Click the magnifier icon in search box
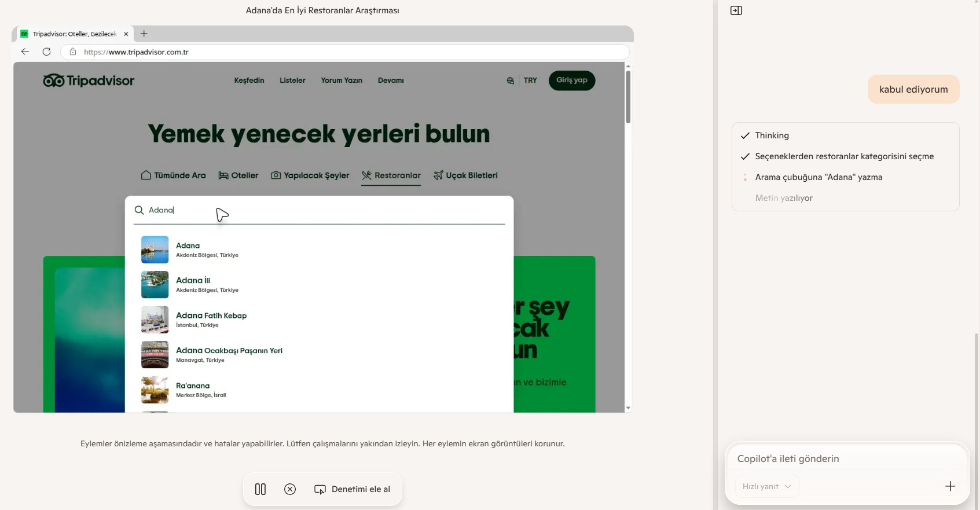 (x=139, y=210)
